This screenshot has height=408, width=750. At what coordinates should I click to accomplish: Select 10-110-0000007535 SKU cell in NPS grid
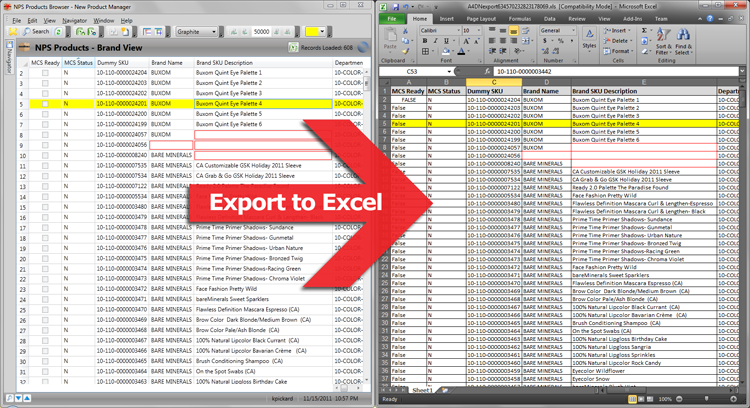121,165
